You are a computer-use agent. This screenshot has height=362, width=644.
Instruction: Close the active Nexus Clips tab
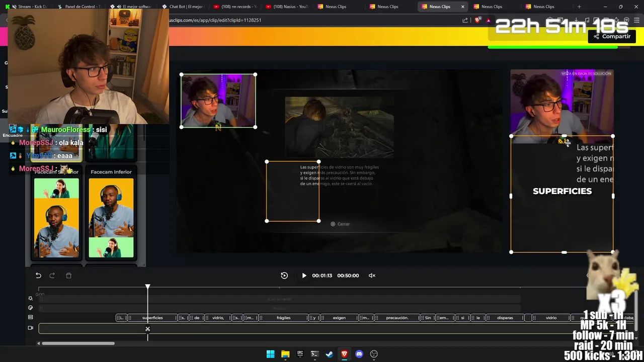(x=463, y=7)
